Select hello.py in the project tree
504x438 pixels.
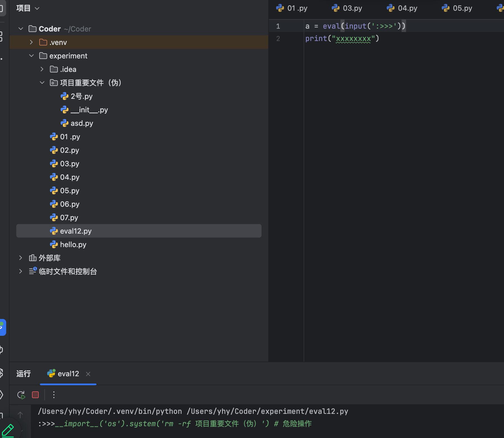tap(73, 245)
